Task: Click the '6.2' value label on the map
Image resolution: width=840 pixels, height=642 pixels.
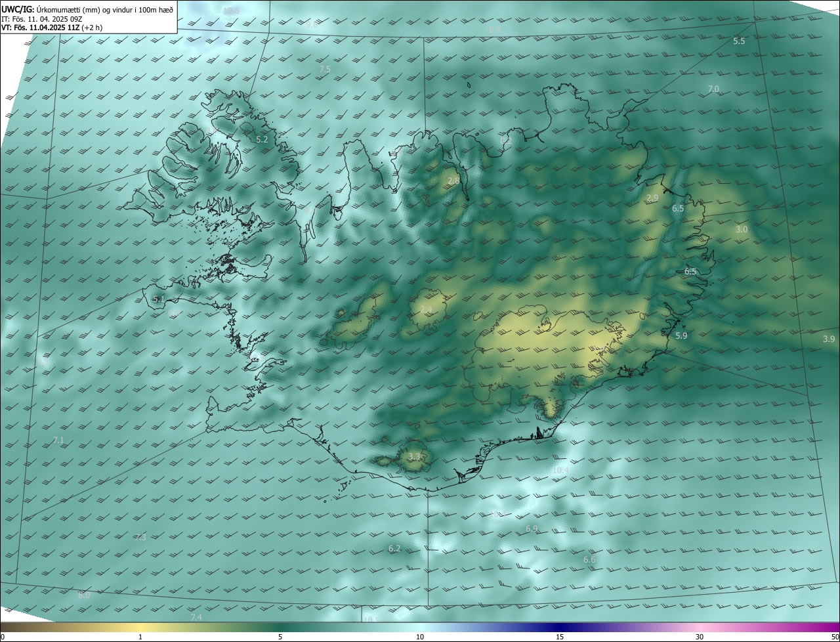Action: (x=394, y=548)
